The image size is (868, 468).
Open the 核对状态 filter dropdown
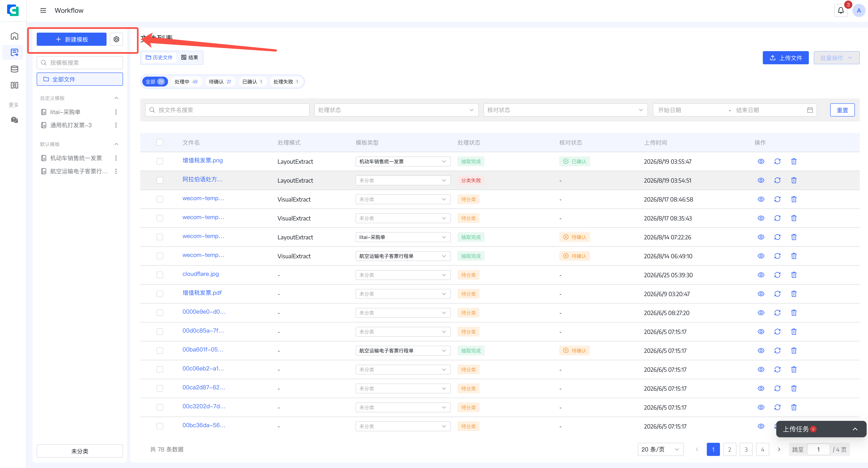pos(565,110)
